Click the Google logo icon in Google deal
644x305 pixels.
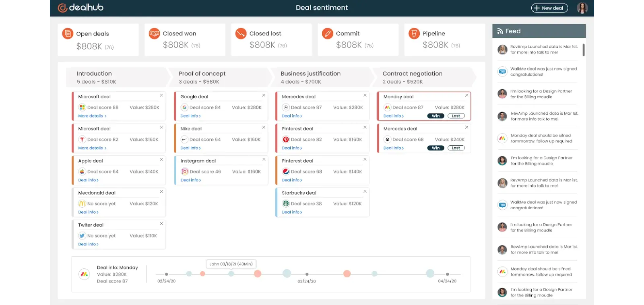coord(184,107)
